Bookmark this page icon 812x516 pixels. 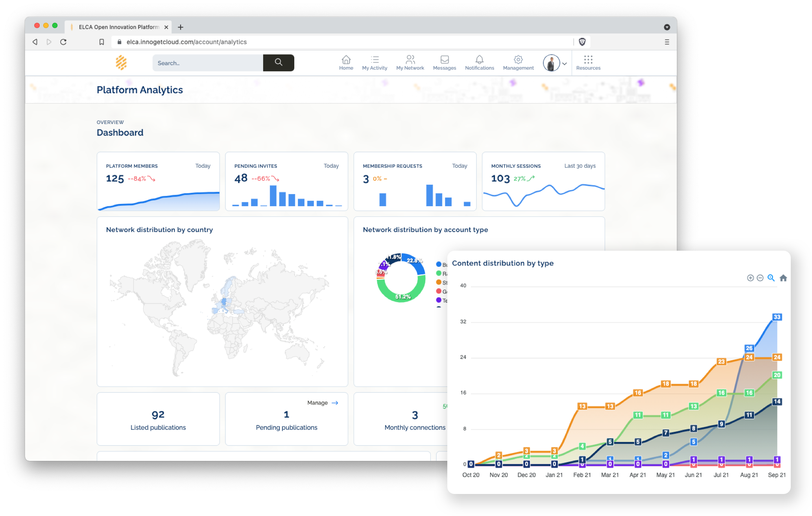pyautogui.click(x=101, y=42)
